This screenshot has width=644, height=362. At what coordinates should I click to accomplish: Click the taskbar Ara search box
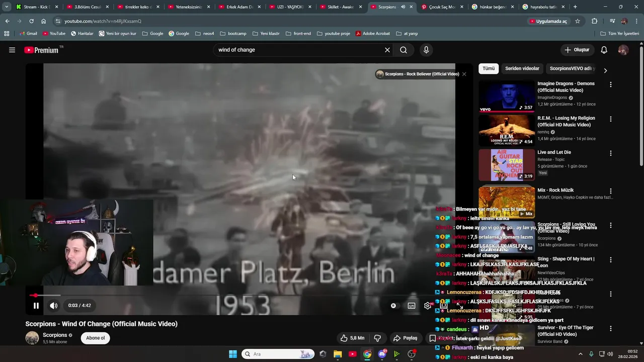tap(278, 354)
